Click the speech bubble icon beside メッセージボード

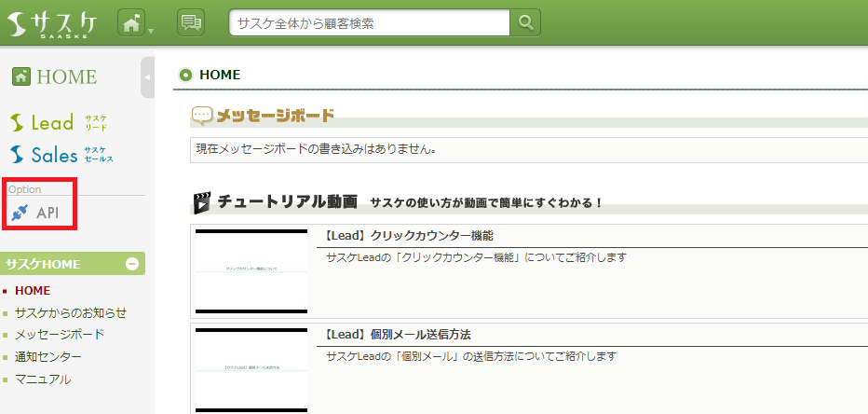[202, 116]
